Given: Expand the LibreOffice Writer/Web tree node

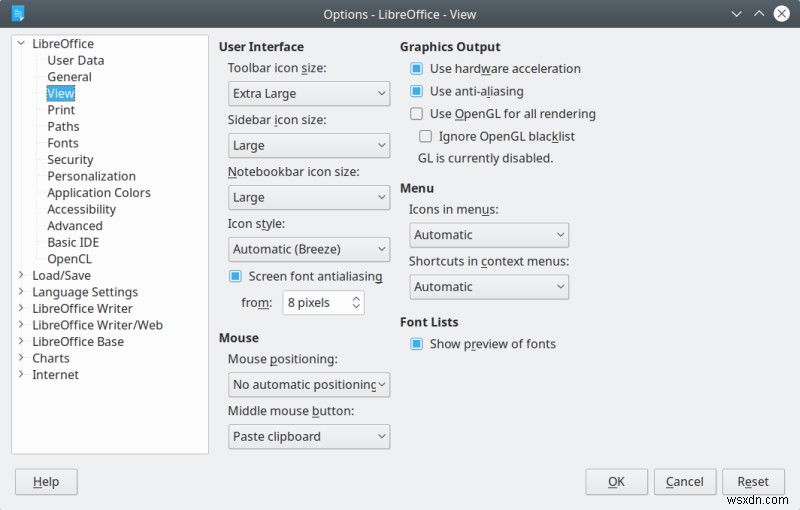Looking at the screenshot, I should (x=21, y=324).
